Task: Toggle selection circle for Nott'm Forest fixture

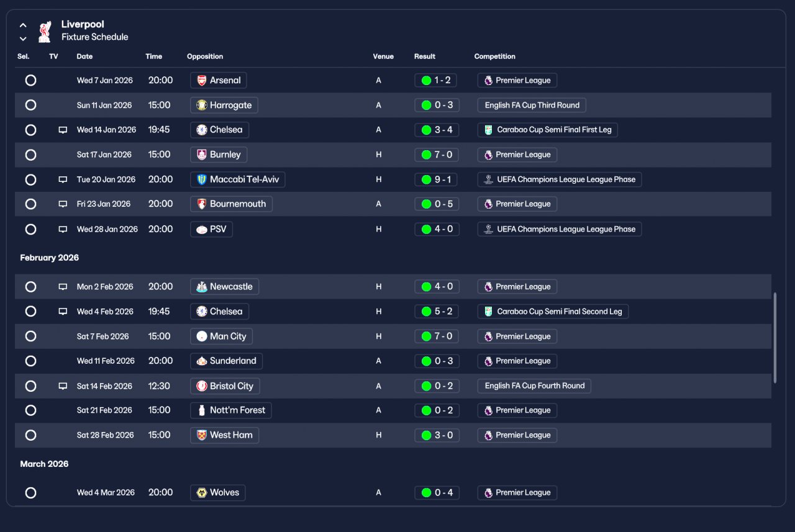Action: pos(30,410)
